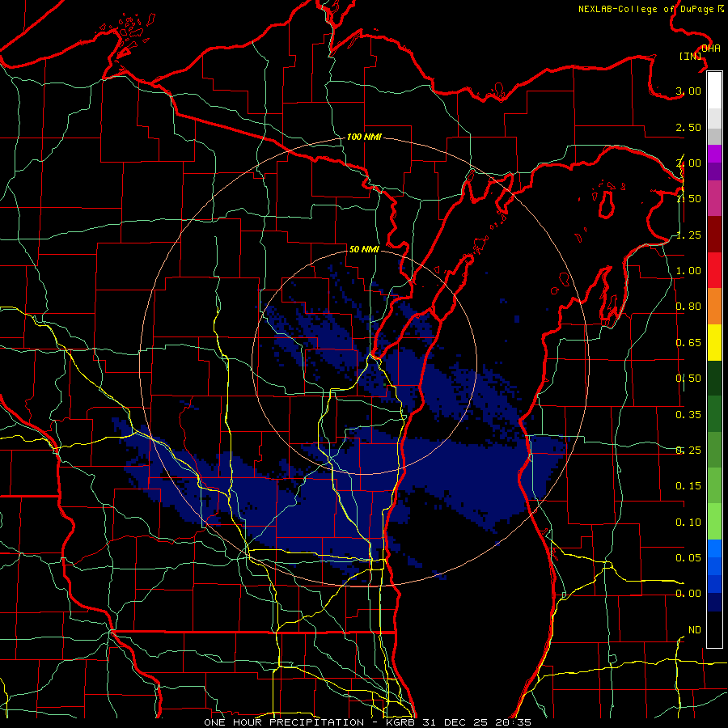Click the 0.05 legend value
The image size is (728, 728).
[x=688, y=557]
